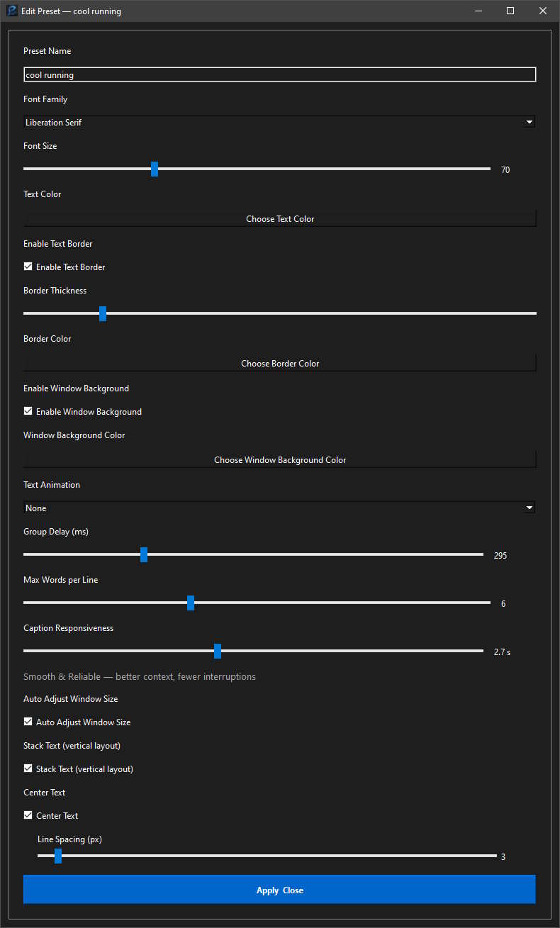Click the Group Delay value 295
This screenshot has height=928, width=560.
tap(500, 556)
